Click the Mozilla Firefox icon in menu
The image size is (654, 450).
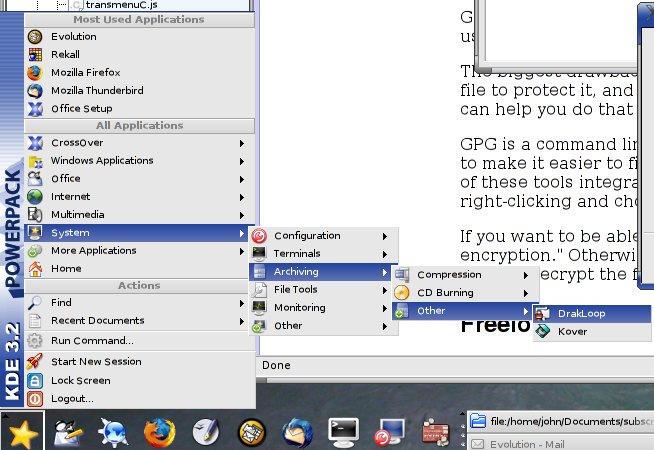pyautogui.click(x=35, y=73)
